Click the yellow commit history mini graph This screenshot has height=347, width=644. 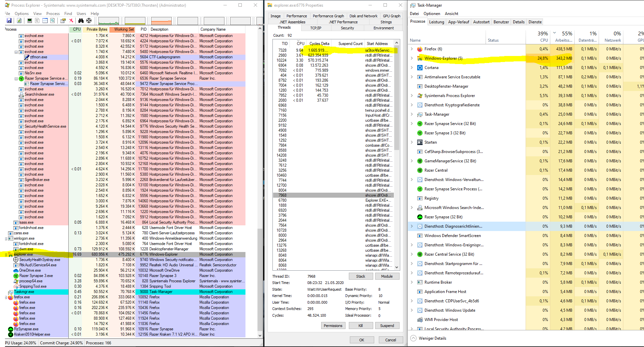coord(135,21)
